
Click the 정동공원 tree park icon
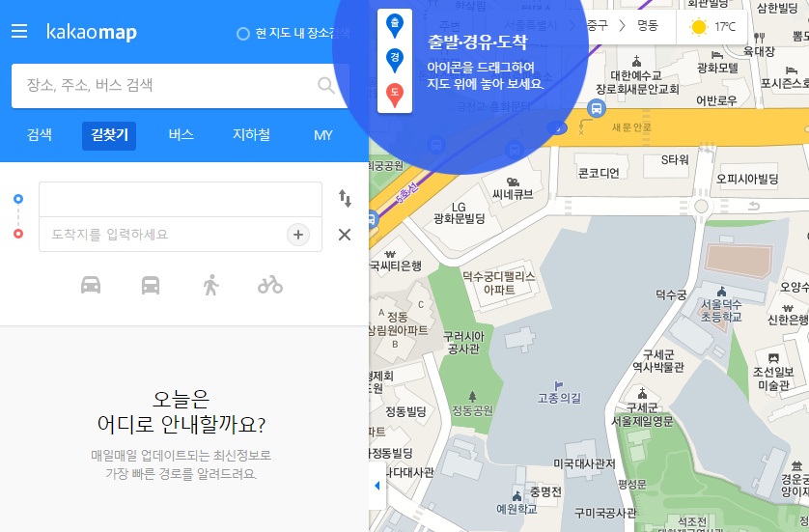click(473, 396)
